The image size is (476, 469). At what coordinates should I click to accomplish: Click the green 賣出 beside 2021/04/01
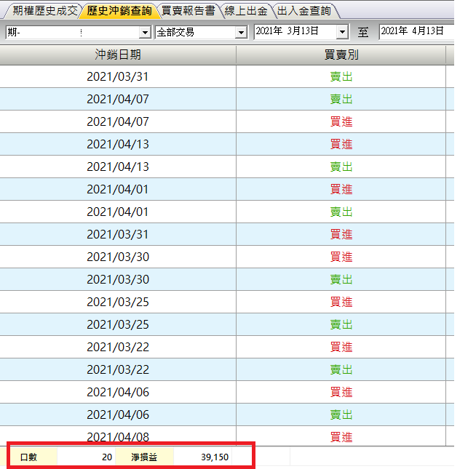(x=341, y=212)
